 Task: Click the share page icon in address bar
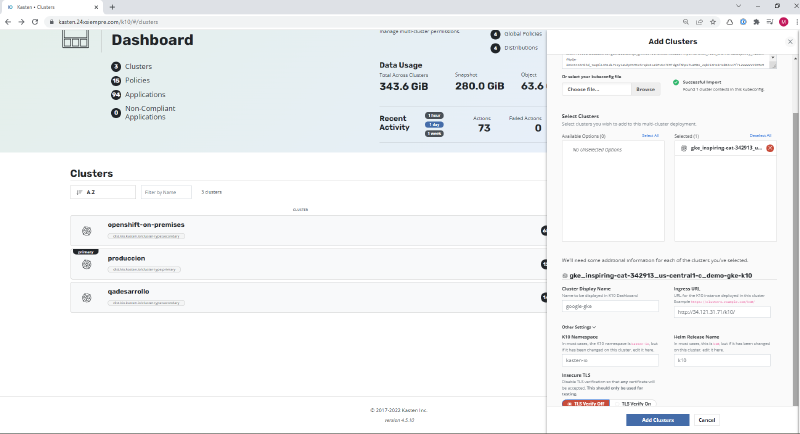[699, 22]
